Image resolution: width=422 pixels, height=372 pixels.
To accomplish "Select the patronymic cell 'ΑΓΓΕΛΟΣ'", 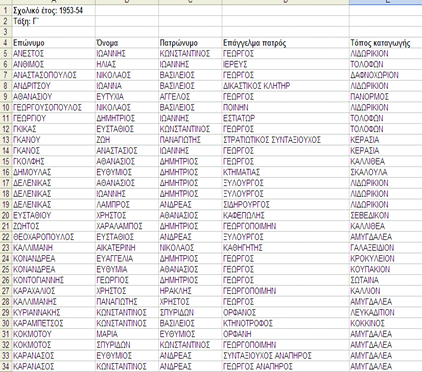I will [190, 97].
